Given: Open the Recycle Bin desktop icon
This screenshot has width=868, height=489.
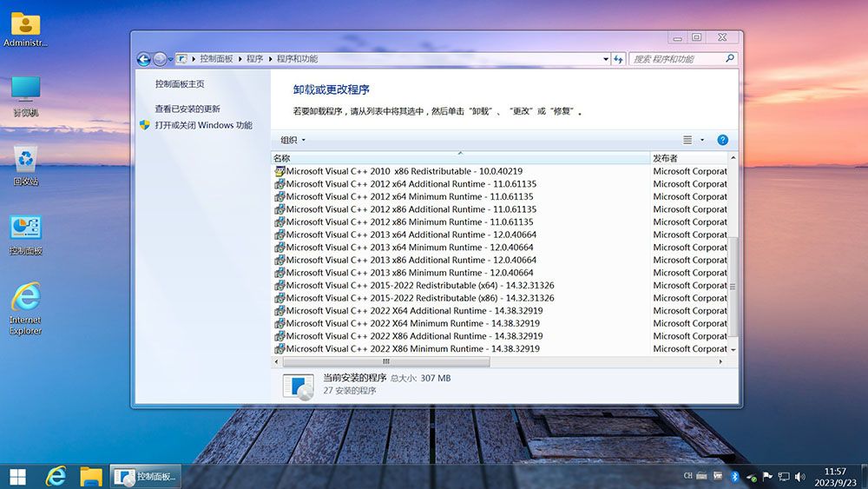Looking at the screenshot, I should [25, 166].
